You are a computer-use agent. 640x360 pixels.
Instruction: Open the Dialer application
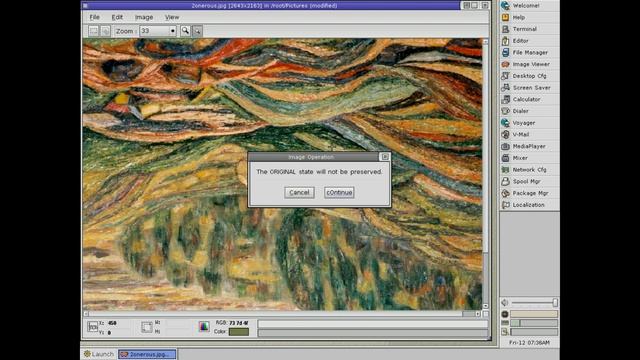(x=529, y=111)
